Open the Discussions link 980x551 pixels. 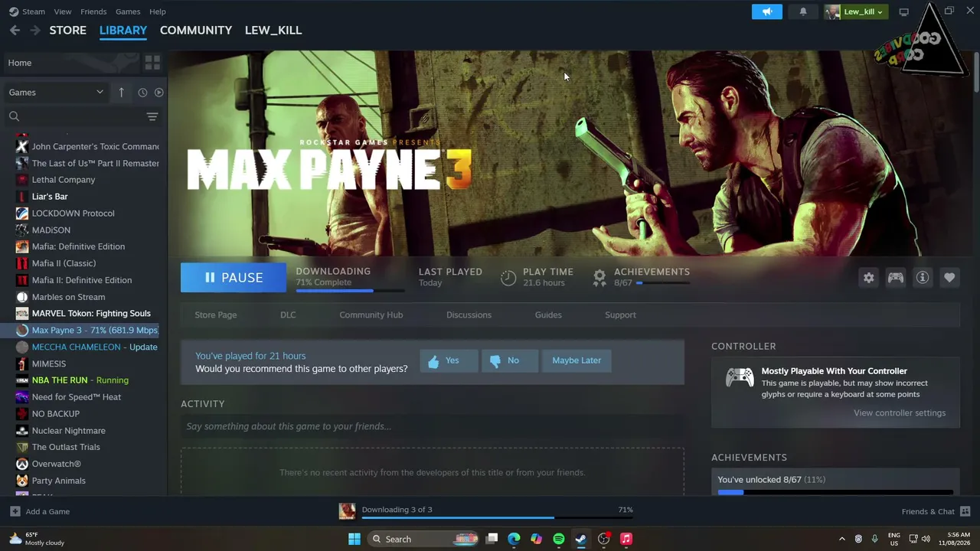click(x=469, y=315)
